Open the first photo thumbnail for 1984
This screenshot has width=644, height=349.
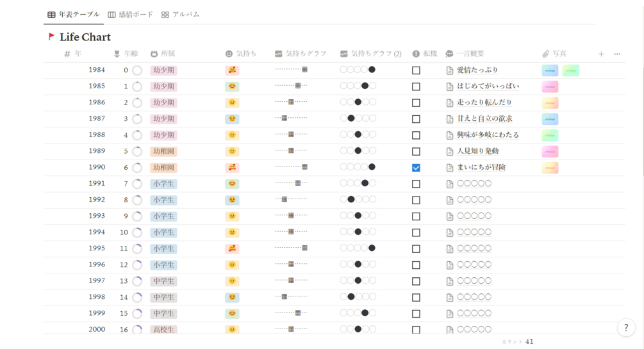click(550, 70)
